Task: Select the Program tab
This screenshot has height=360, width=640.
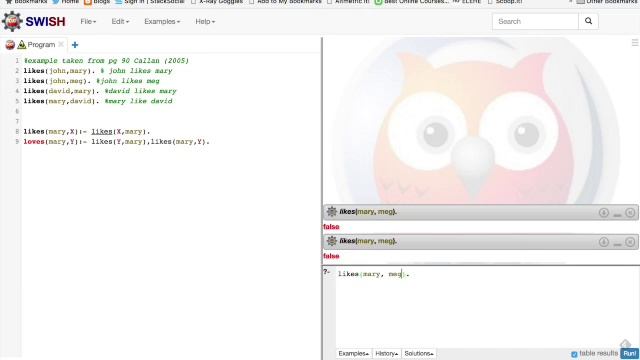Action: click(41, 44)
